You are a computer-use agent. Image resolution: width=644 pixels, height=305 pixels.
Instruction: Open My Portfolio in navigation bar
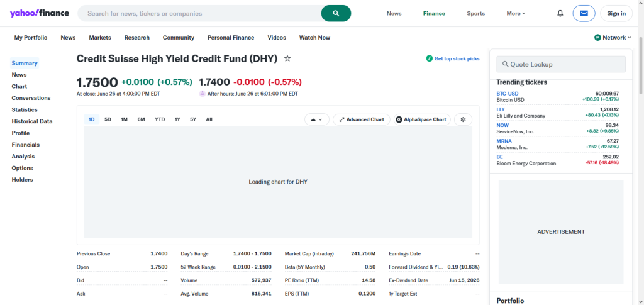point(31,37)
